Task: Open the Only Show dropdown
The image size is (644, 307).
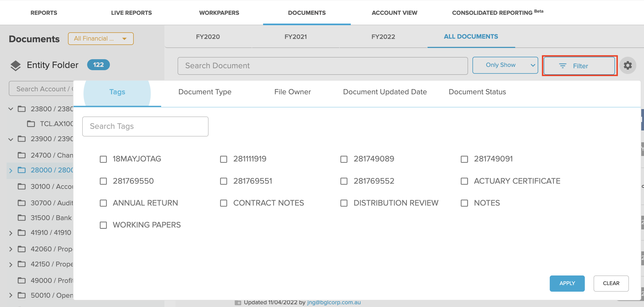Action: click(505, 65)
